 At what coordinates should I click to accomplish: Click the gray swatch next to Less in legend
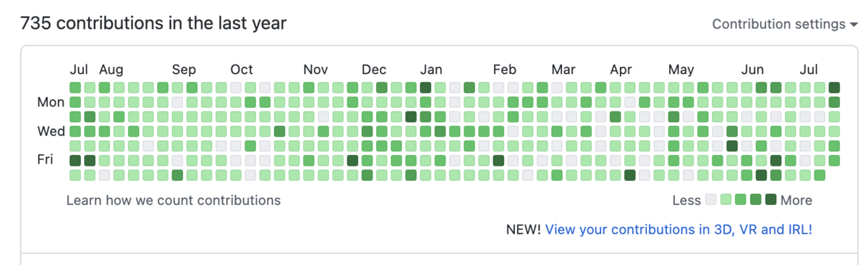coord(711,200)
